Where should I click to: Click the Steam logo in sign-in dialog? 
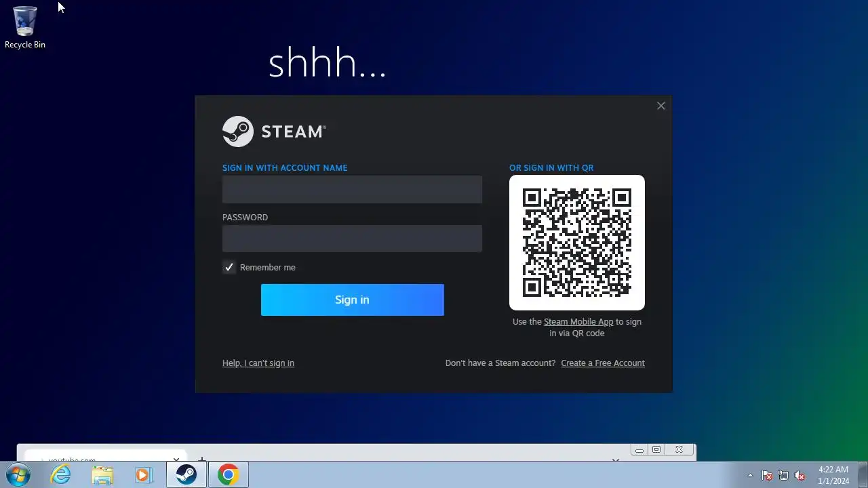click(274, 131)
